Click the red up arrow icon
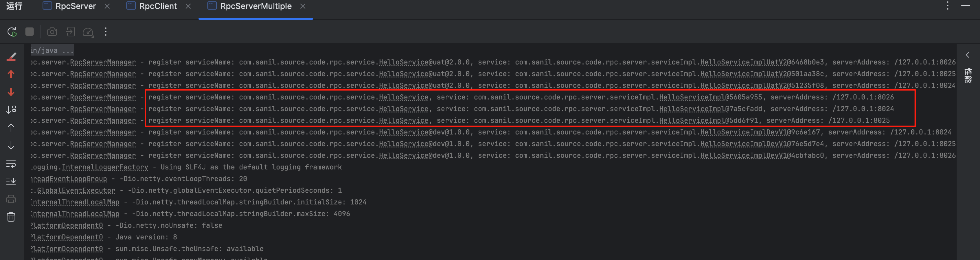Viewport: 980px width, 260px height. [x=11, y=74]
